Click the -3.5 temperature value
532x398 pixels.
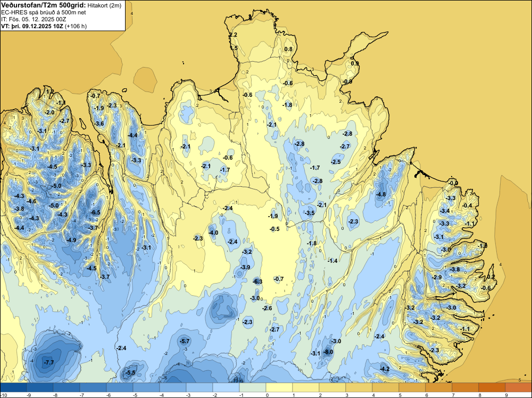[x=310, y=213]
